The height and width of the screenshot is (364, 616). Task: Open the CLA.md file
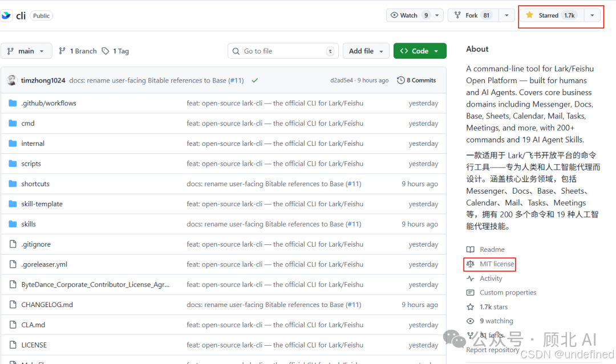click(34, 325)
